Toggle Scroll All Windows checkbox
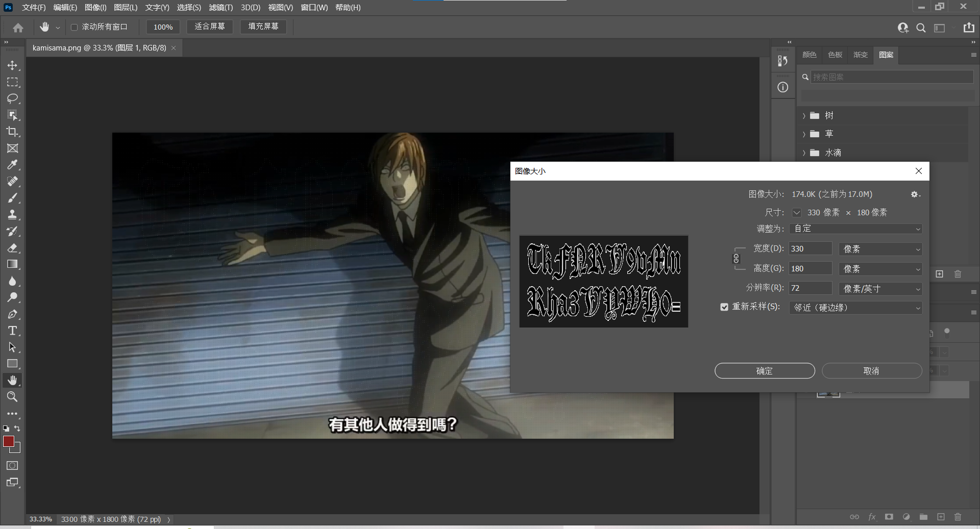 pos(74,27)
